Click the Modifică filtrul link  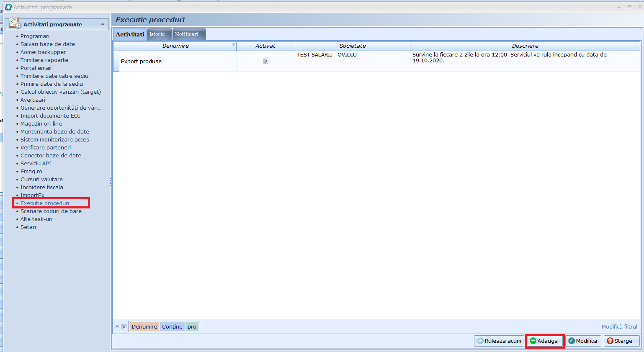[x=619, y=327]
